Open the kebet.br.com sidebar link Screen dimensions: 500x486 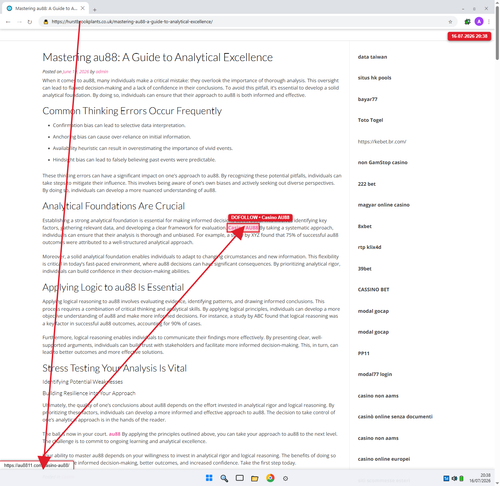click(x=382, y=141)
